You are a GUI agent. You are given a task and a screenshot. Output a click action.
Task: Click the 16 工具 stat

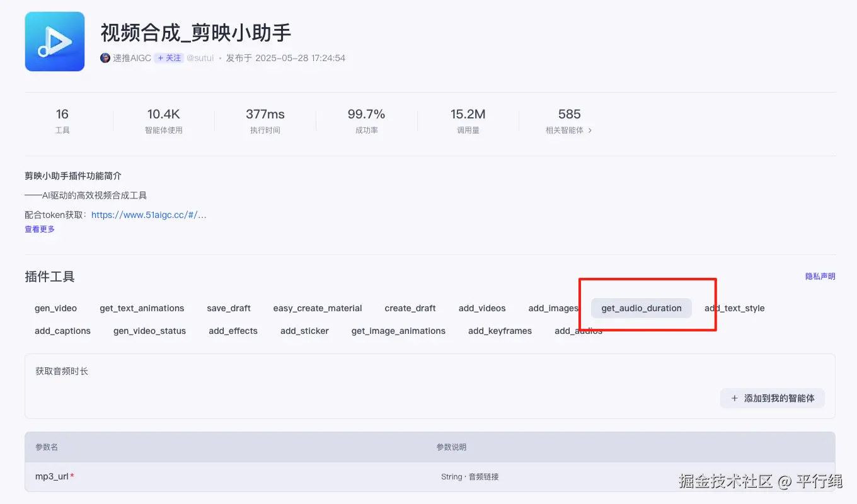[x=62, y=121]
